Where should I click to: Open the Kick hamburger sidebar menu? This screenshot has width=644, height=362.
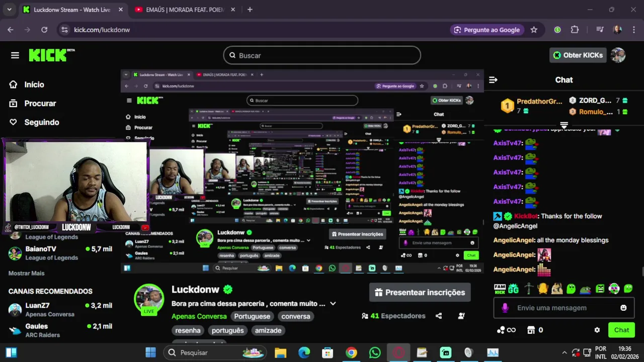point(15,55)
